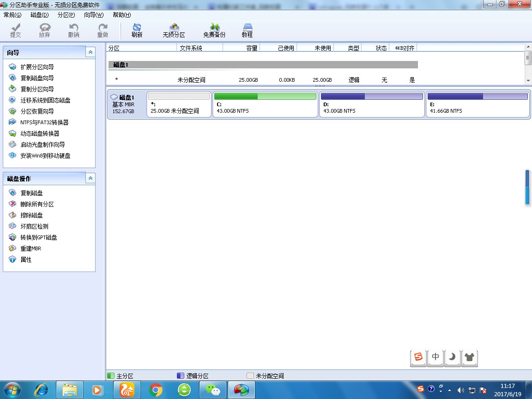Open the 磁盘(D) menu
The image size is (532, 399).
coord(39,15)
